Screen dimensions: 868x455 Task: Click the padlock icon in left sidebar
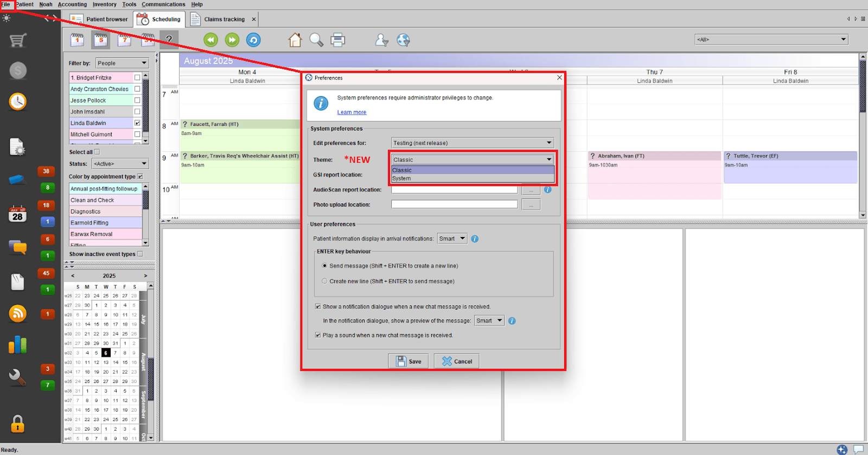point(17,424)
